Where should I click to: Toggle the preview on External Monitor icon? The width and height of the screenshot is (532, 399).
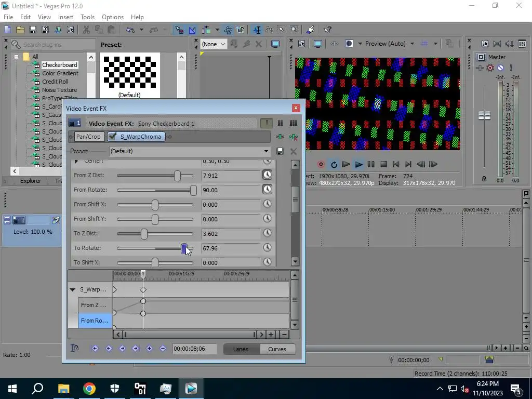point(318,44)
